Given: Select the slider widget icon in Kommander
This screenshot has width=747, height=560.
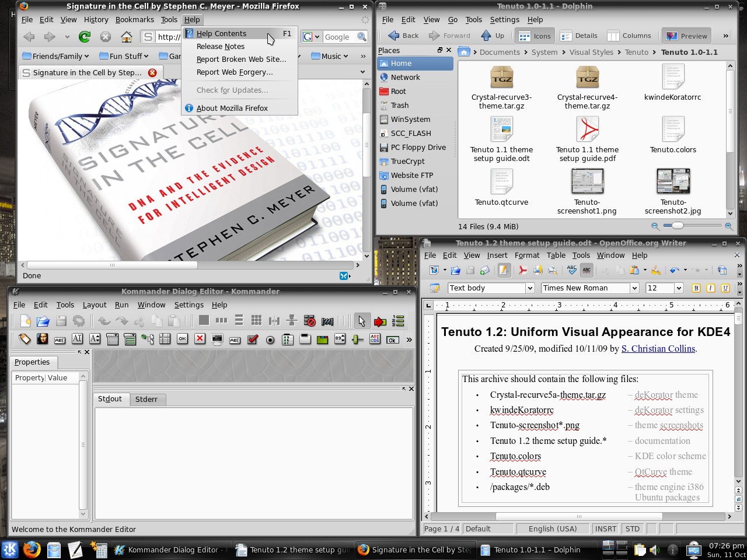Looking at the screenshot, I should (x=358, y=339).
